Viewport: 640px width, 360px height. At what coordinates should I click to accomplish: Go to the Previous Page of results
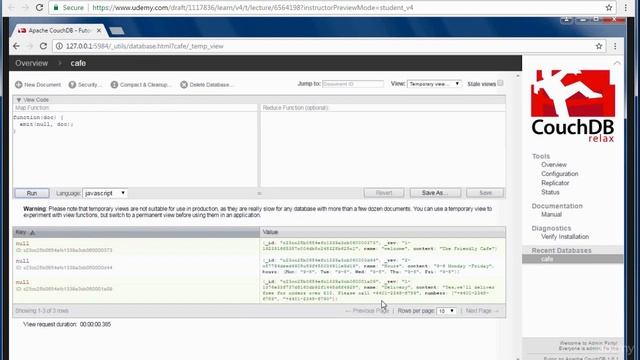tap(367, 311)
